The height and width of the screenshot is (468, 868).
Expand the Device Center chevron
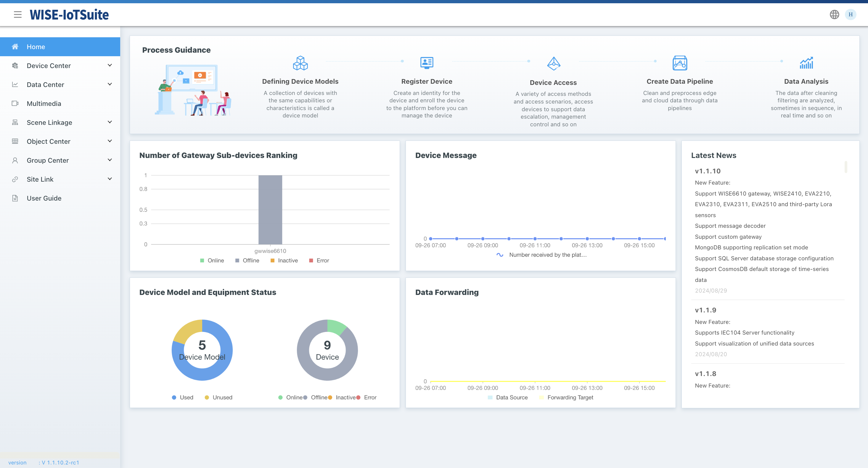[110, 65]
